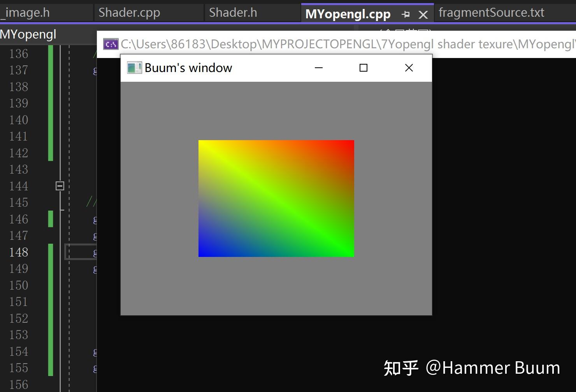
Task: Collapse the code block at line 144
Action: tap(59, 186)
